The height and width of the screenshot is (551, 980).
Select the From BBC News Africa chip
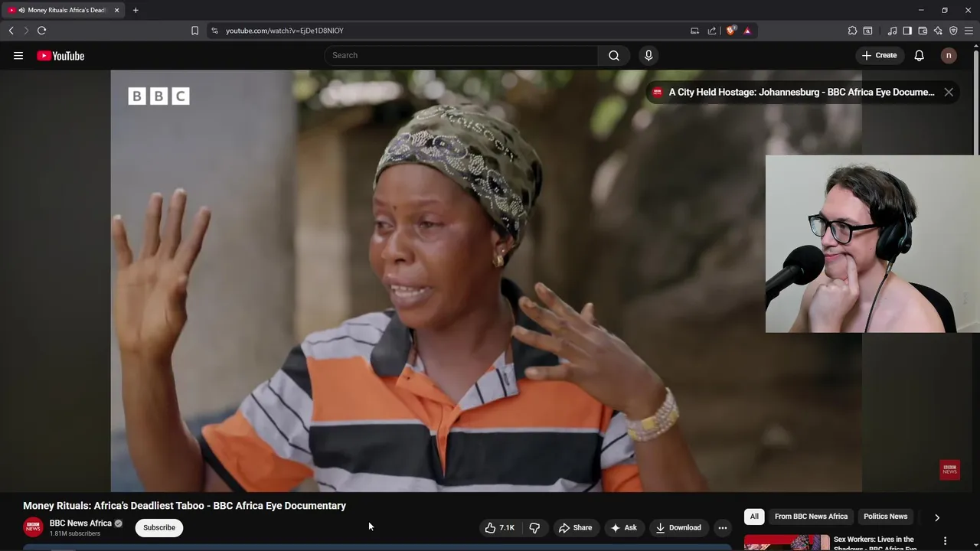click(811, 517)
